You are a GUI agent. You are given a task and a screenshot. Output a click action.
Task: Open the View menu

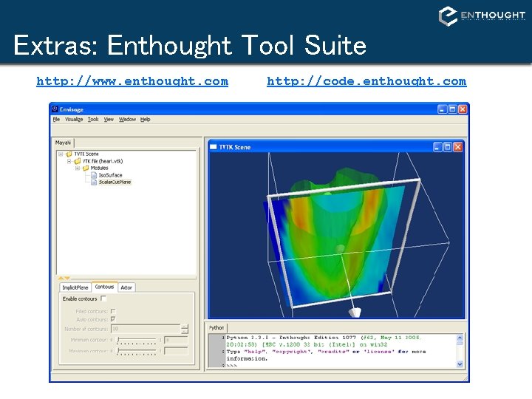109,119
